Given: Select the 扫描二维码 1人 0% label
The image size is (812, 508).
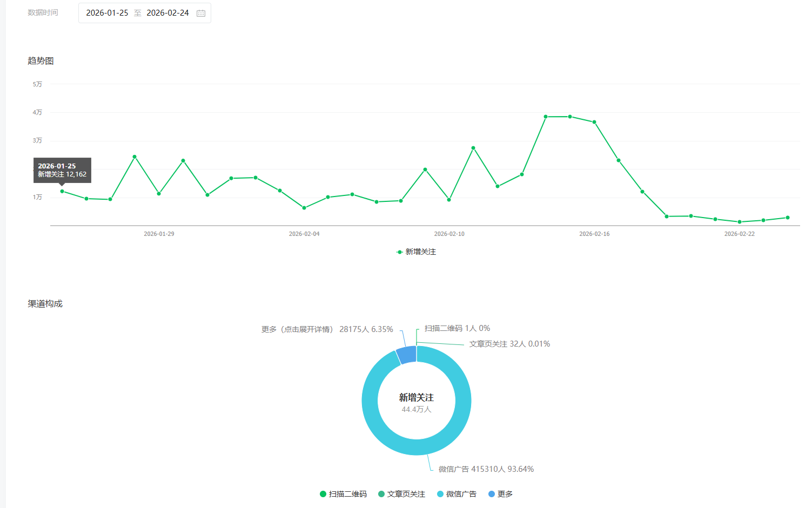Looking at the screenshot, I should 457,328.
